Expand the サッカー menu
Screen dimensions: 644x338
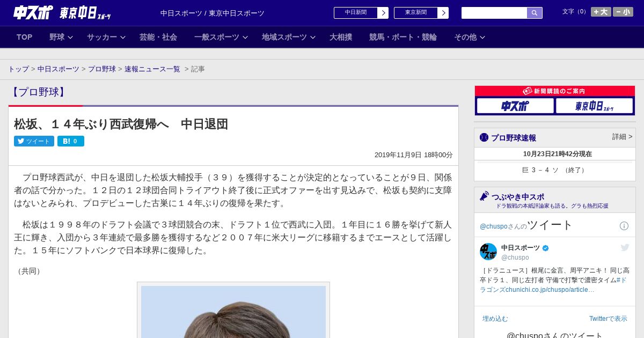coord(106,37)
